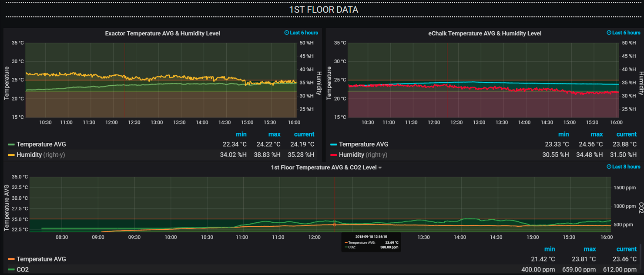Open the green color swatch for Exactor Temperature AVG

click(x=11, y=144)
